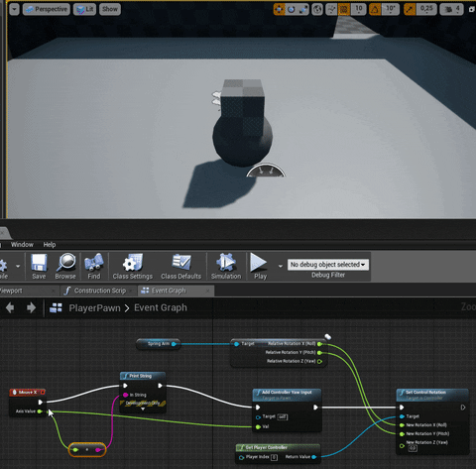Click Add Controller Yaw Input Target self pin
Screen dimensions: 476x469
tap(258, 417)
